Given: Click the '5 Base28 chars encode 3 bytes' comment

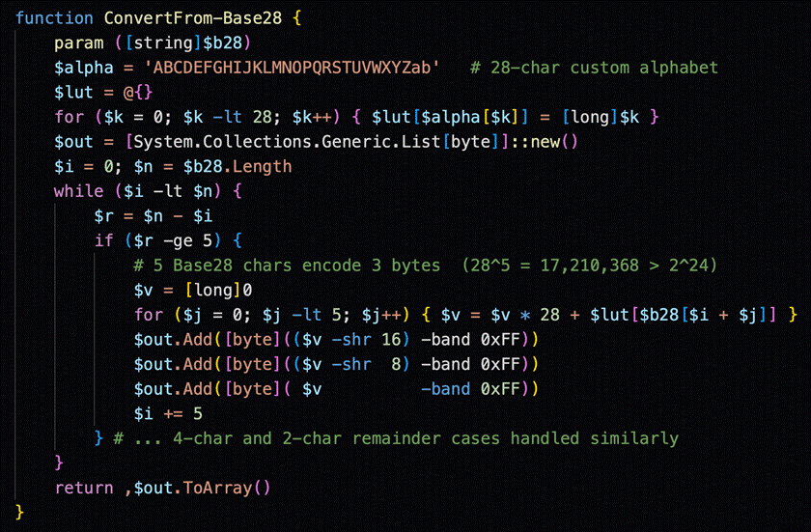Looking at the screenshot, I should (x=287, y=266).
